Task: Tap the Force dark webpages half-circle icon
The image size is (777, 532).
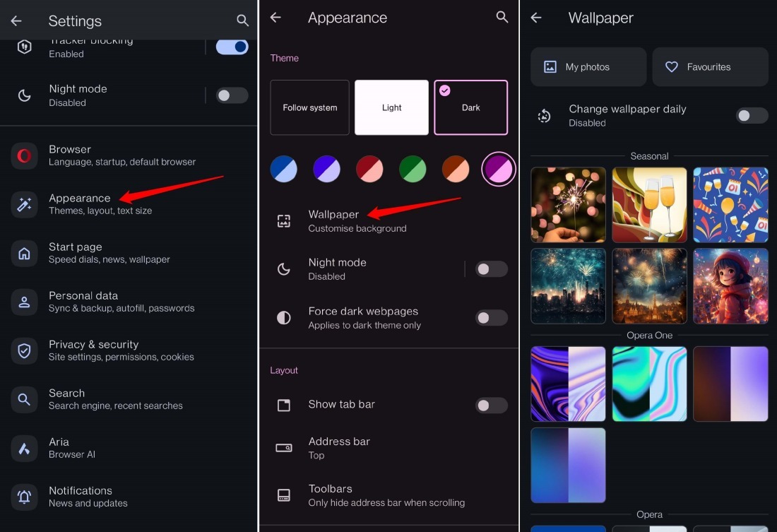Action: (284, 318)
